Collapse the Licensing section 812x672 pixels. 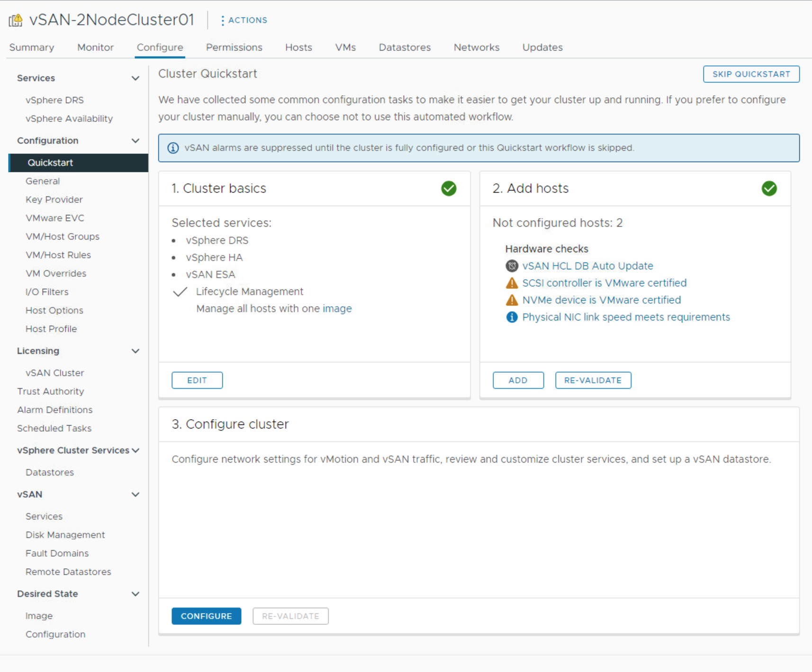[x=136, y=351]
